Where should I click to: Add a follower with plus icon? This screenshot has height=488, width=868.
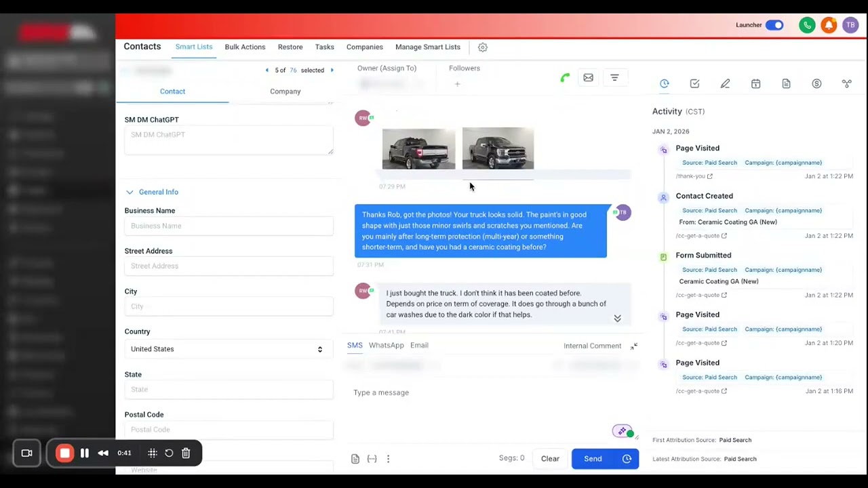(x=457, y=84)
